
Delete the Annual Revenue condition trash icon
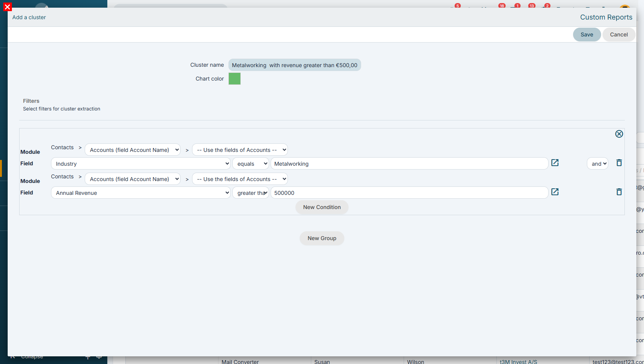(x=619, y=192)
